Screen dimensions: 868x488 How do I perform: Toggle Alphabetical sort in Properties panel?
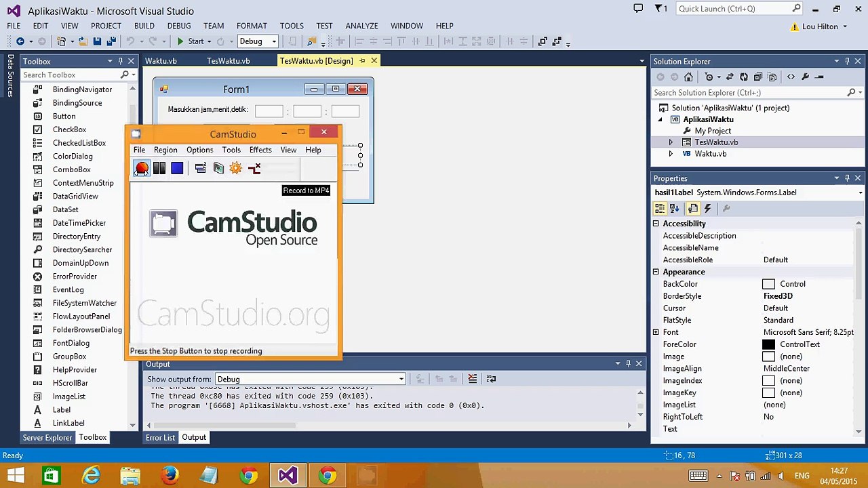coord(675,209)
